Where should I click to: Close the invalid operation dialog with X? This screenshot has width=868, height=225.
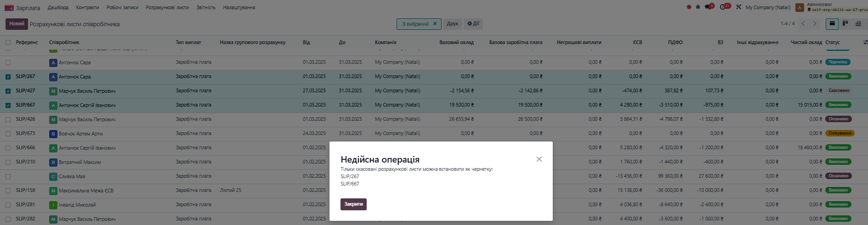539,159
